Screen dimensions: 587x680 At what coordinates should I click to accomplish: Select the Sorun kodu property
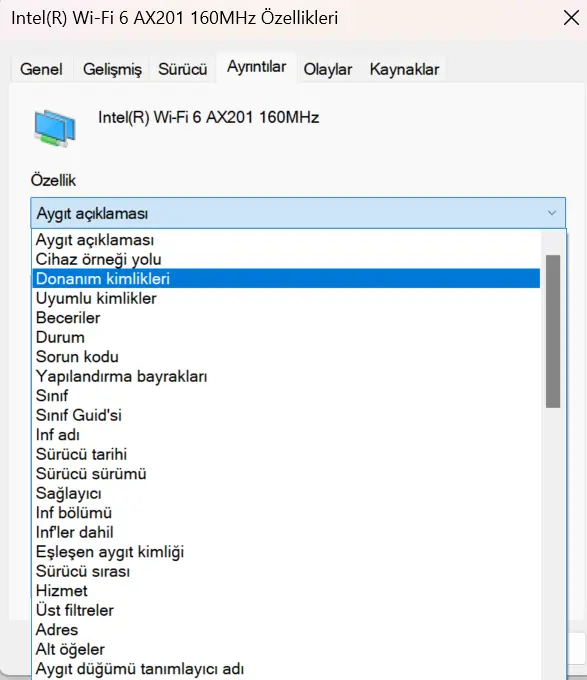[286, 356]
